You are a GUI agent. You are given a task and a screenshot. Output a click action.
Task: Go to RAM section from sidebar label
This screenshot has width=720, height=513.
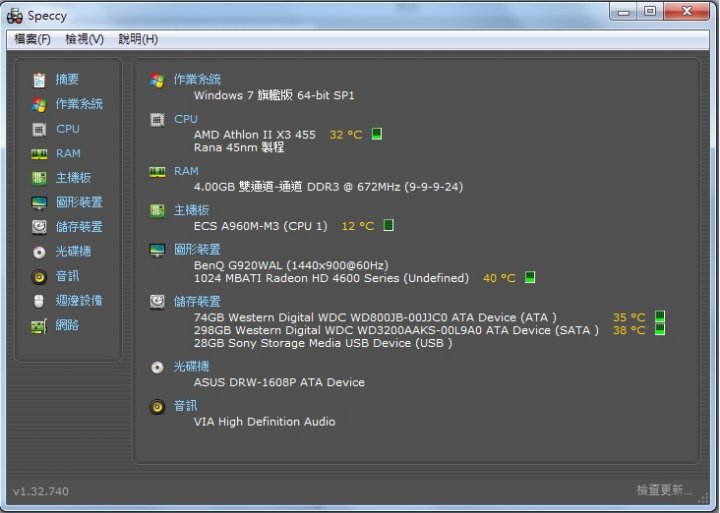point(68,153)
